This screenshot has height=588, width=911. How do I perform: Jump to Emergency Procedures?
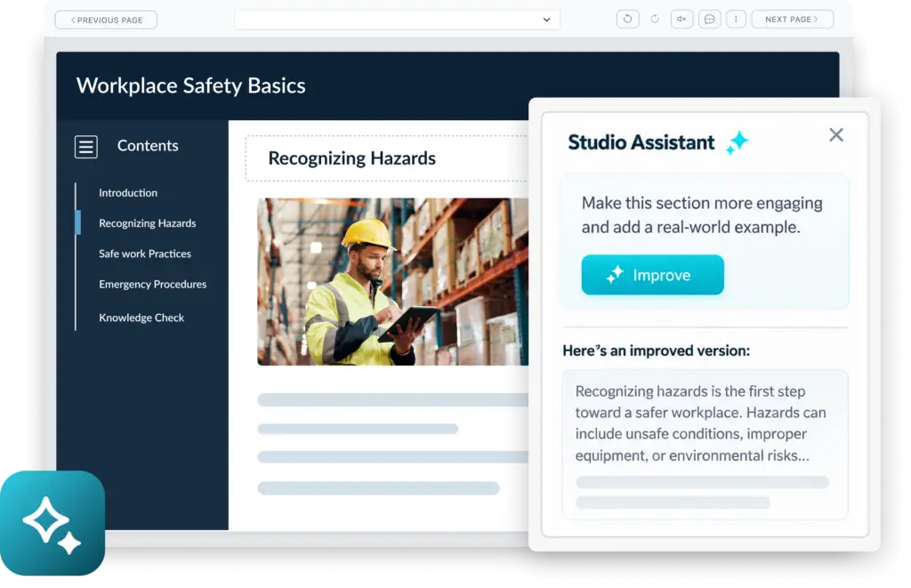152,284
